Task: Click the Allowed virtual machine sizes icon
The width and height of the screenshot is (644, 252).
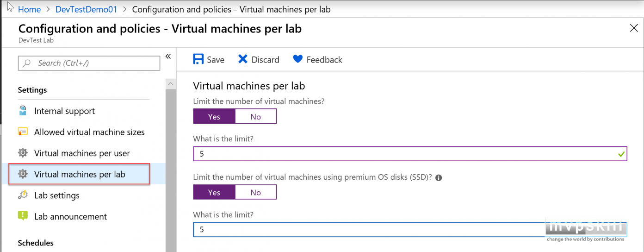Action: pos(23,132)
